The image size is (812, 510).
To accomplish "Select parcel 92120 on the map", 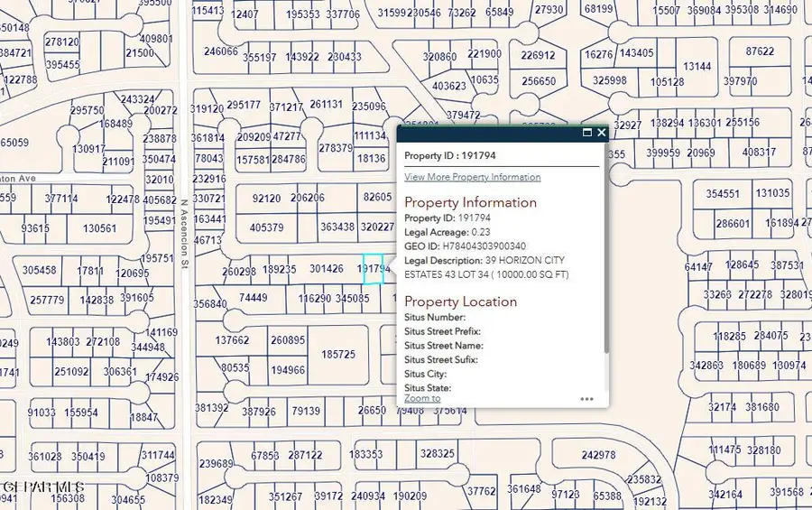I will click(266, 198).
